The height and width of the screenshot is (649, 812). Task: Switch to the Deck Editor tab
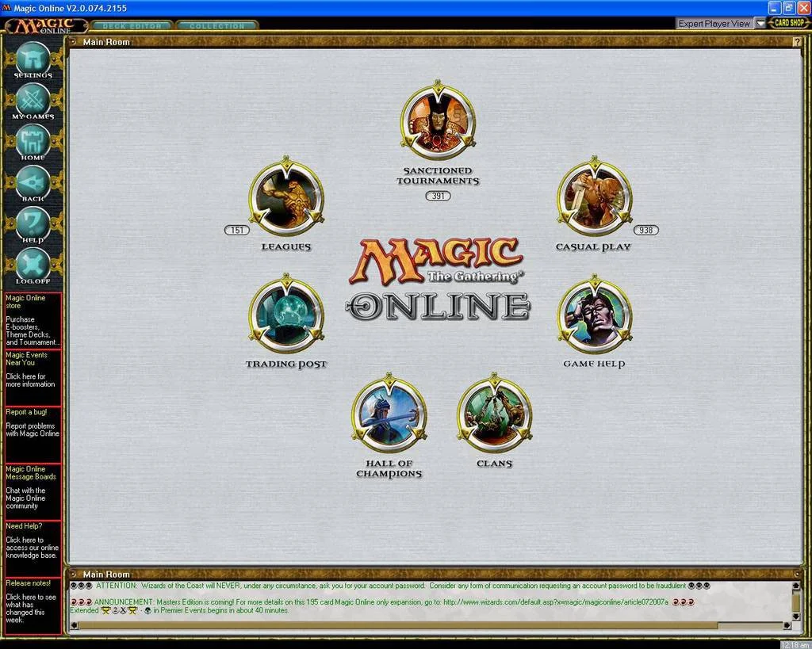[x=132, y=26]
